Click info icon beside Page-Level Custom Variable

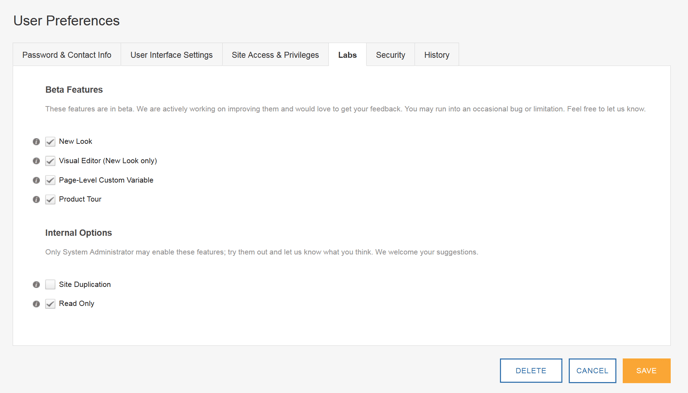pyautogui.click(x=36, y=180)
